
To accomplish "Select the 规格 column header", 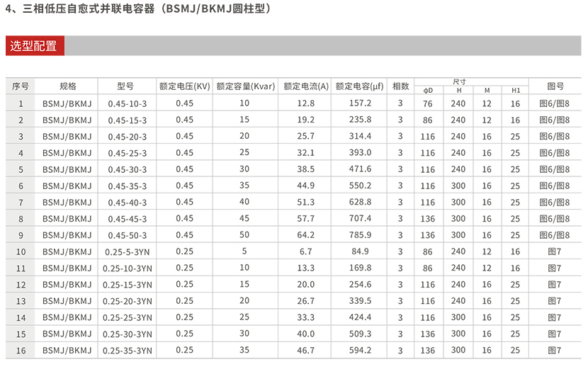I will pyautogui.click(x=67, y=86).
